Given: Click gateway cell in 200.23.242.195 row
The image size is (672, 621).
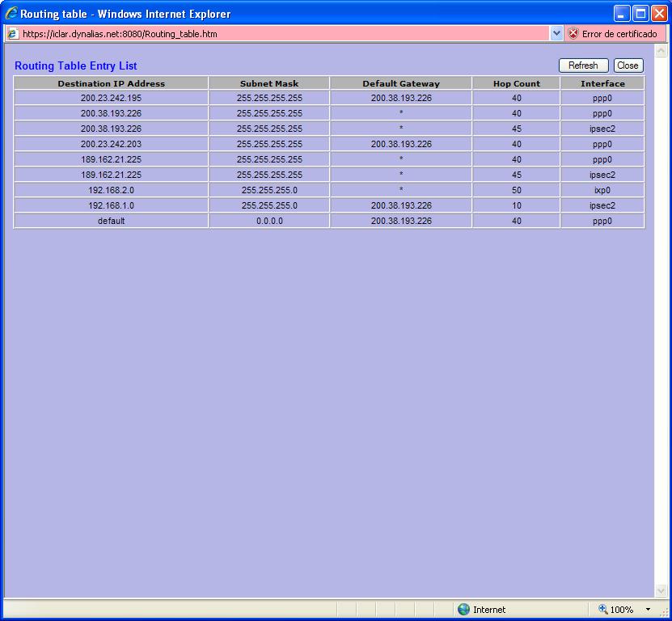Looking at the screenshot, I should click(401, 98).
